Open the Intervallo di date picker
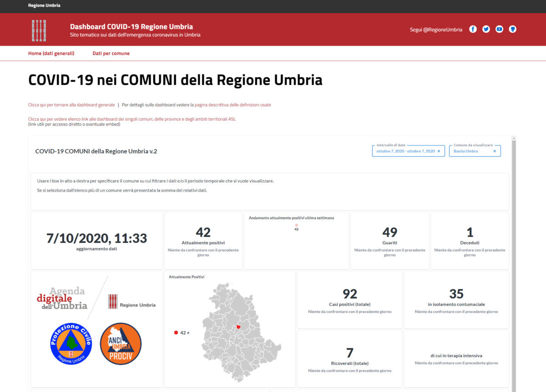Screen dimensions: 546x392 [405, 151]
